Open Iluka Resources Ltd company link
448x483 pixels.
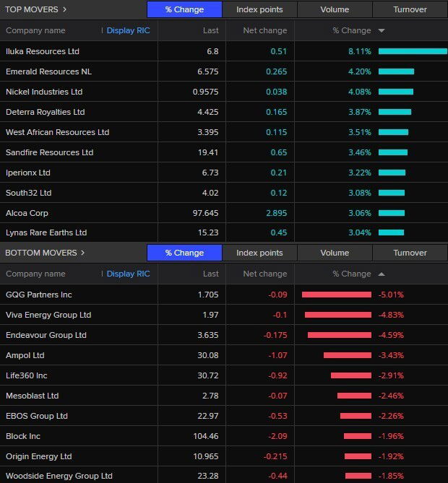[43, 51]
